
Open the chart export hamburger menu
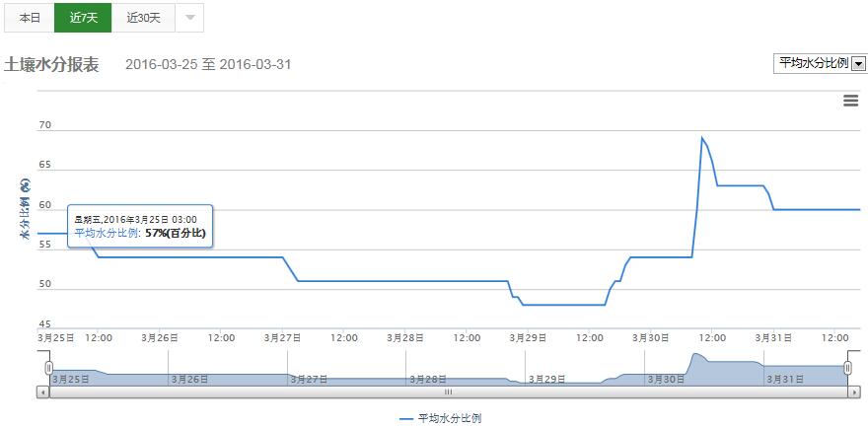pyautogui.click(x=850, y=100)
